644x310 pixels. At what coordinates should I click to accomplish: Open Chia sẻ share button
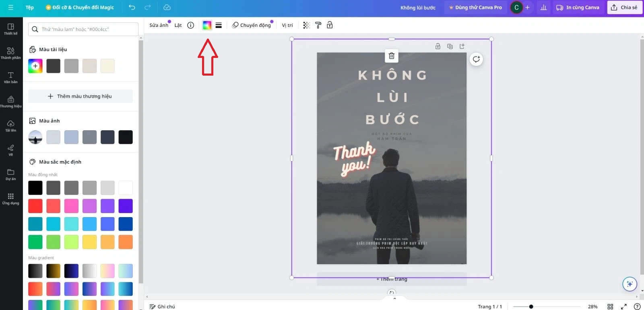coord(624,7)
